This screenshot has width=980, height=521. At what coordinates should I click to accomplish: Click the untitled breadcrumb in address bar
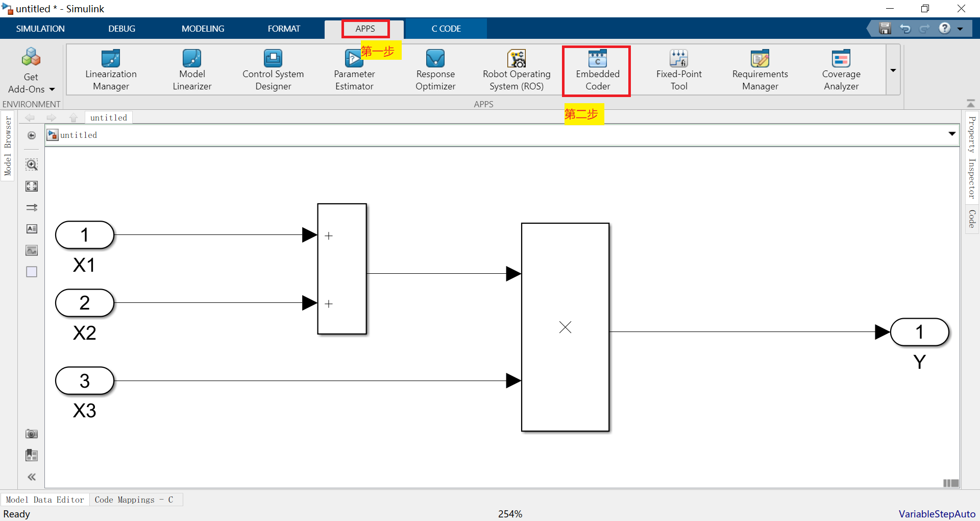79,135
